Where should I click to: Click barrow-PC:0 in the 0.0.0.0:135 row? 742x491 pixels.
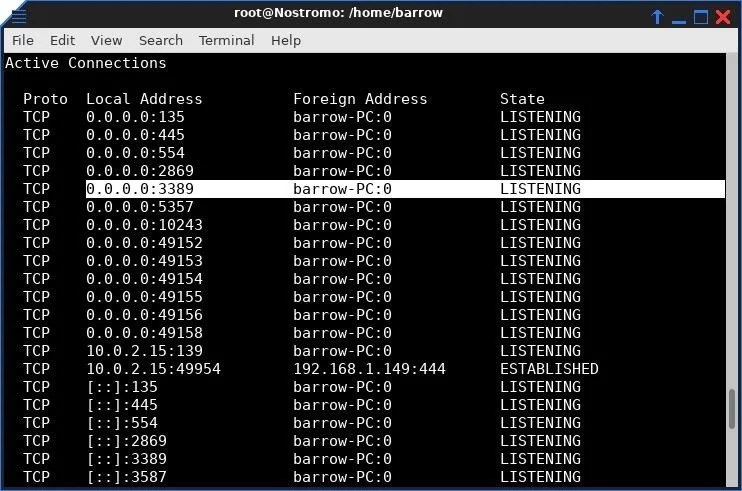click(342, 117)
